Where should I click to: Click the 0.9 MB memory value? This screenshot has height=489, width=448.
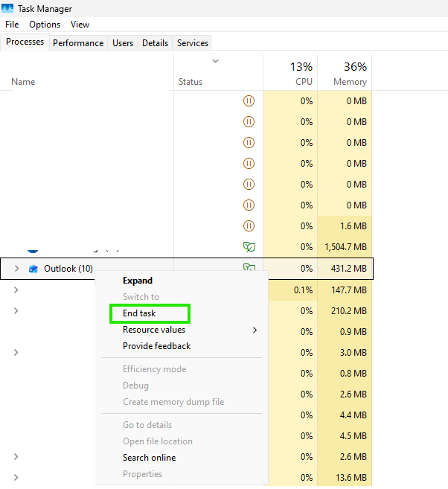[353, 331]
